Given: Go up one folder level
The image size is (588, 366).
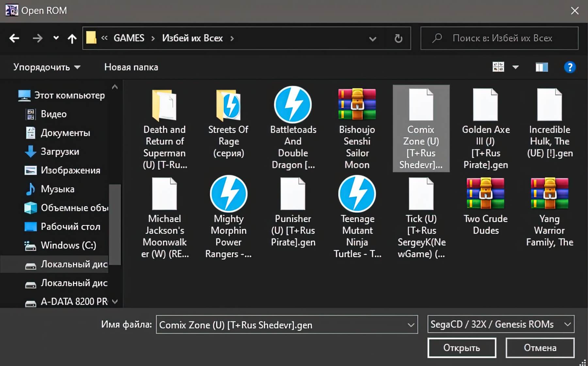Looking at the screenshot, I should tap(72, 39).
